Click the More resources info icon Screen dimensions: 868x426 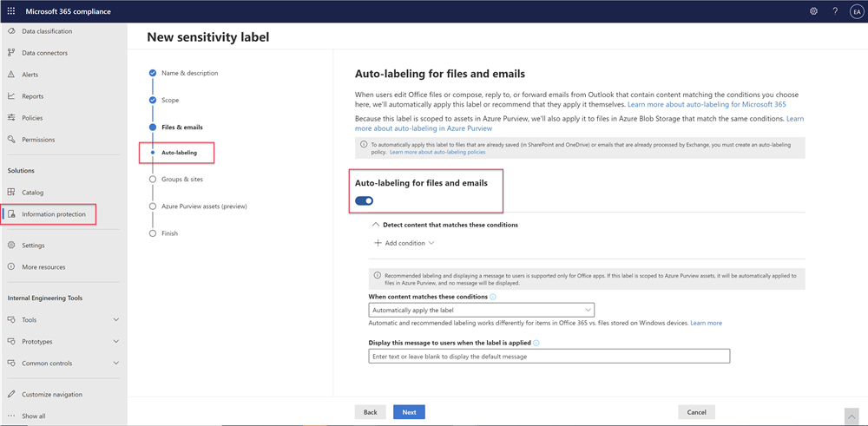(11, 266)
